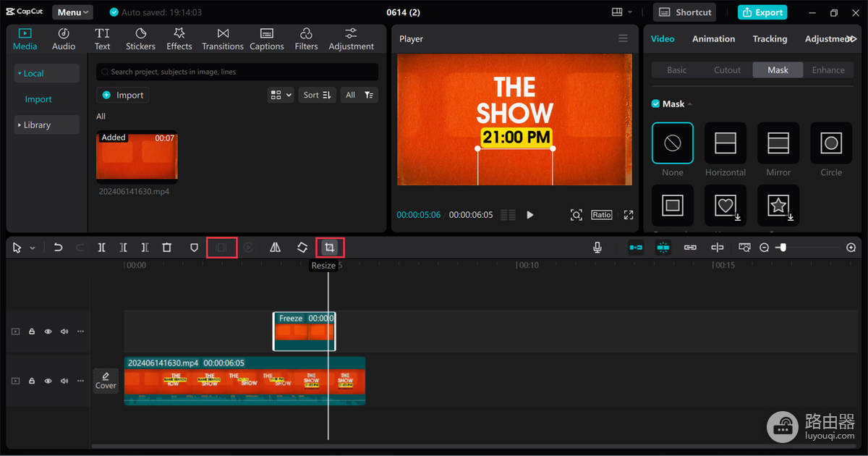Hide the Freeze track with eye icon
This screenshot has width=868, height=456.
click(48, 332)
